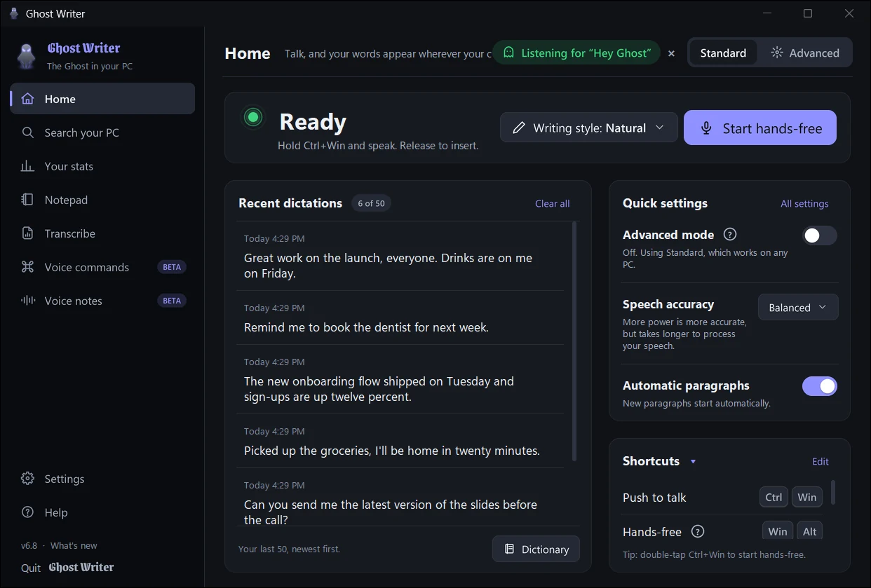Screen dimensions: 871x588
Task: Click the Hands-free Alt key
Action: 810,531
